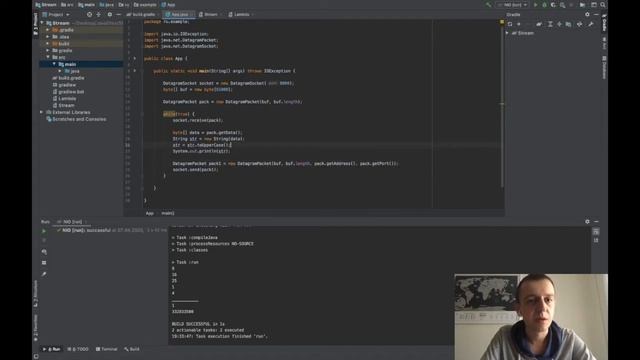Click 'App' in top navigation breadcrumb
Viewport: 640px width, 360px height.
[168, 5]
